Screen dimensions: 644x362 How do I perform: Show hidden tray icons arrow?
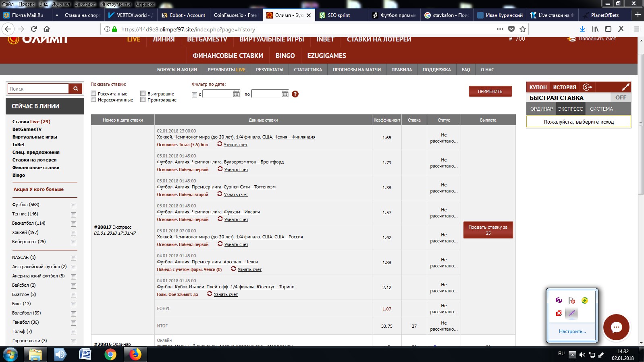click(572, 355)
